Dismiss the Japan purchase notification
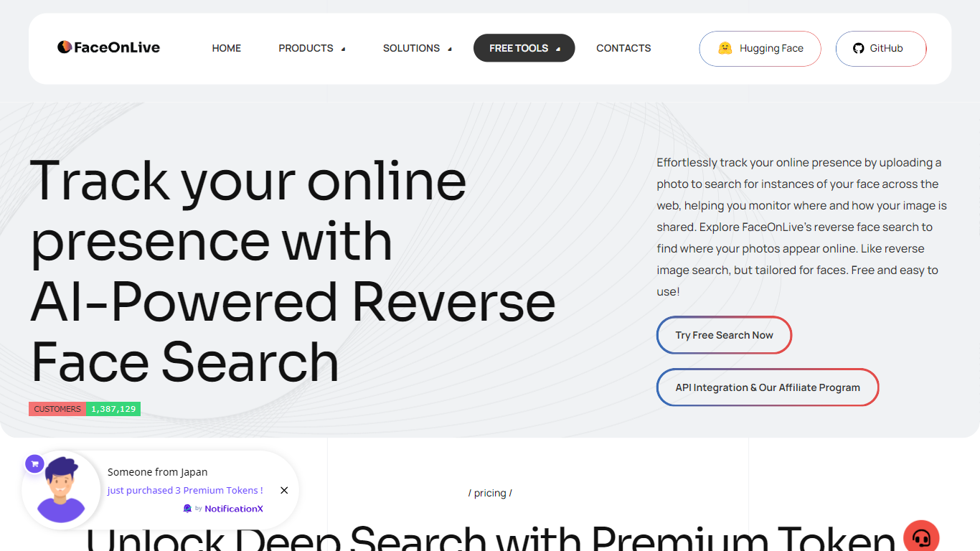This screenshot has width=980, height=551. coord(284,490)
